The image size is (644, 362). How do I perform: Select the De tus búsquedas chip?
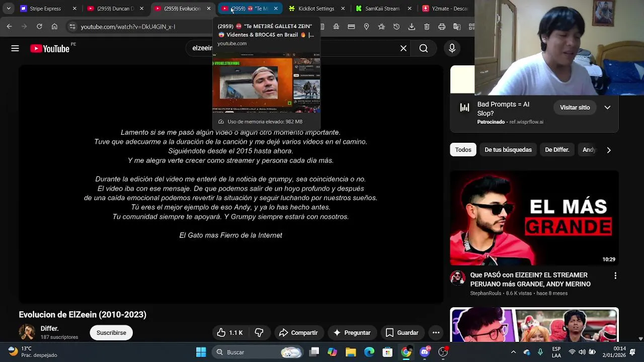[x=508, y=150]
